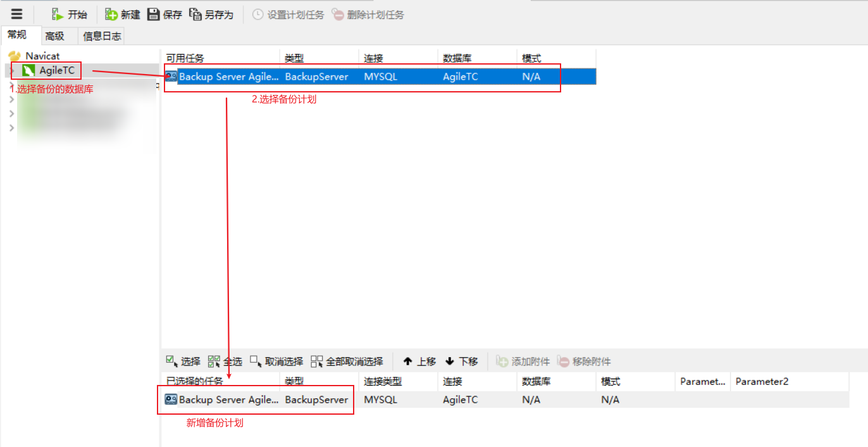Click the 开始 start icon
868x447 pixels.
click(58, 15)
